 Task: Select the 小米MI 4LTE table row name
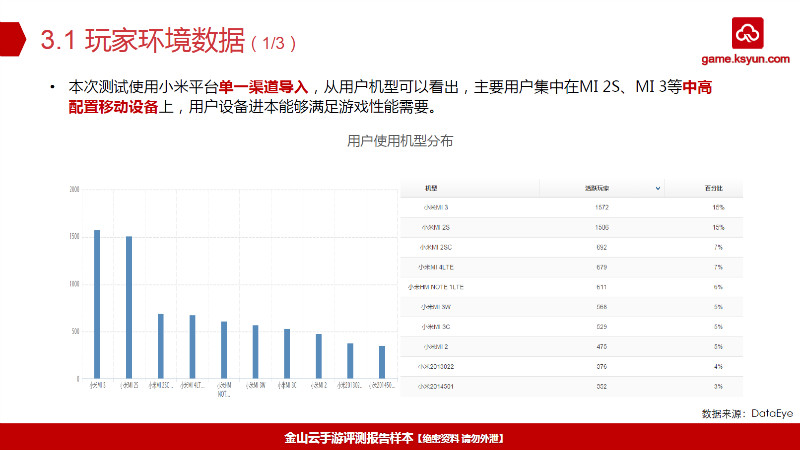point(436,267)
